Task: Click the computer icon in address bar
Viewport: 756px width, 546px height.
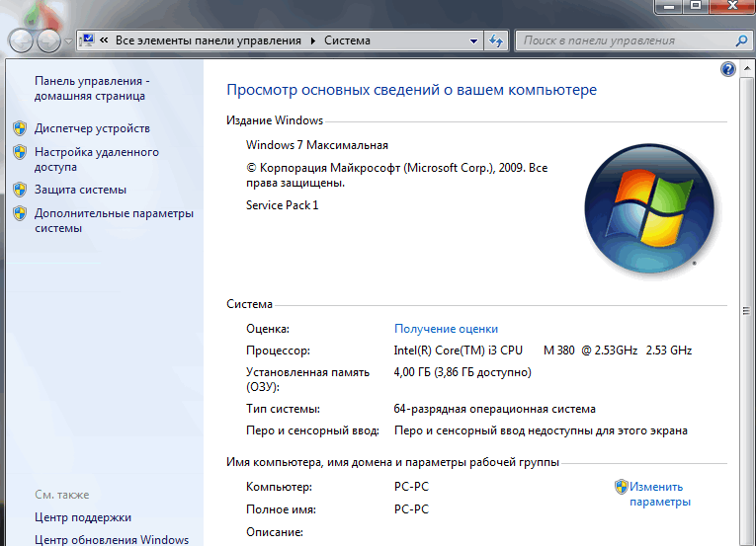Action: (89, 40)
